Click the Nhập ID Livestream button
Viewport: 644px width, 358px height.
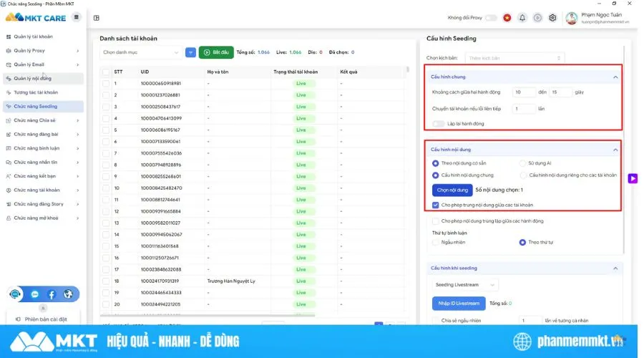[x=459, y=304]
